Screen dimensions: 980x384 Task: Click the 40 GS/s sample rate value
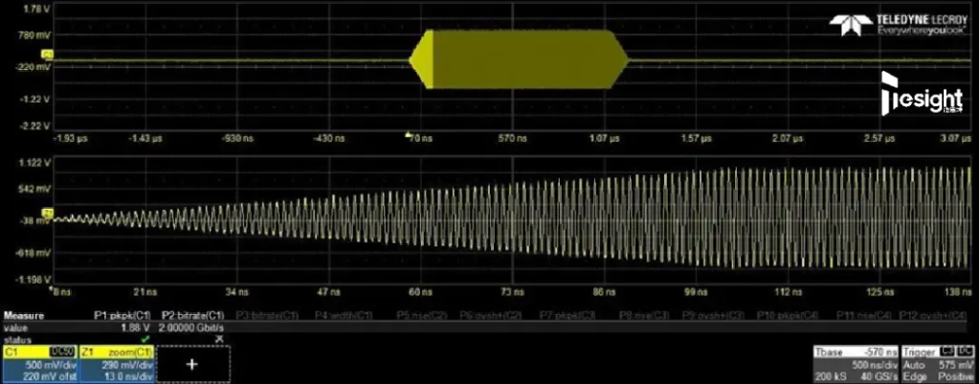click(x=880, y=374)
